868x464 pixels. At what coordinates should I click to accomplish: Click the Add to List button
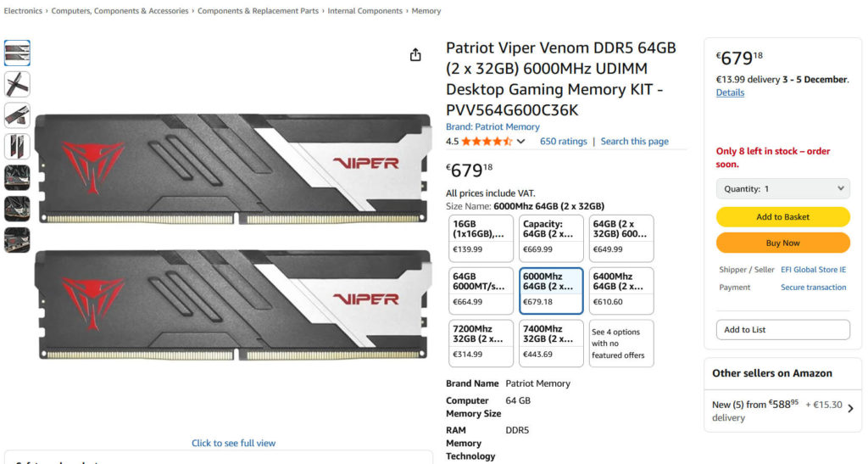tap(782, 329)
